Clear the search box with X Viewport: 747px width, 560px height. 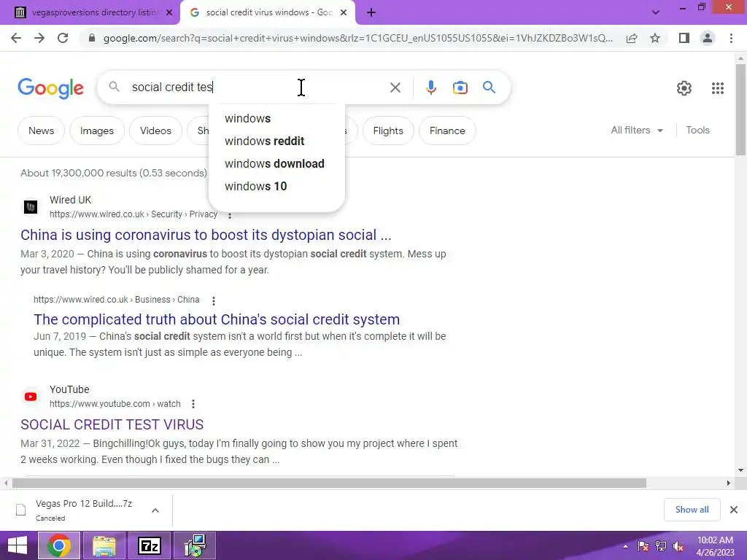[395, 87]
